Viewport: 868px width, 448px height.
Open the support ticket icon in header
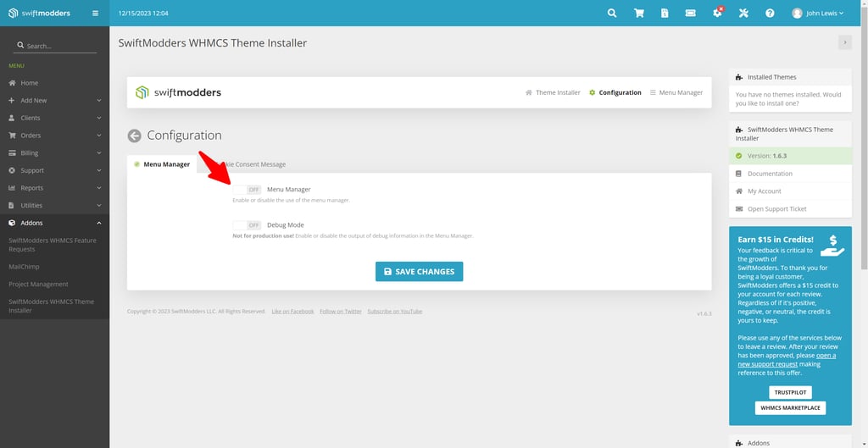(691, 14)
